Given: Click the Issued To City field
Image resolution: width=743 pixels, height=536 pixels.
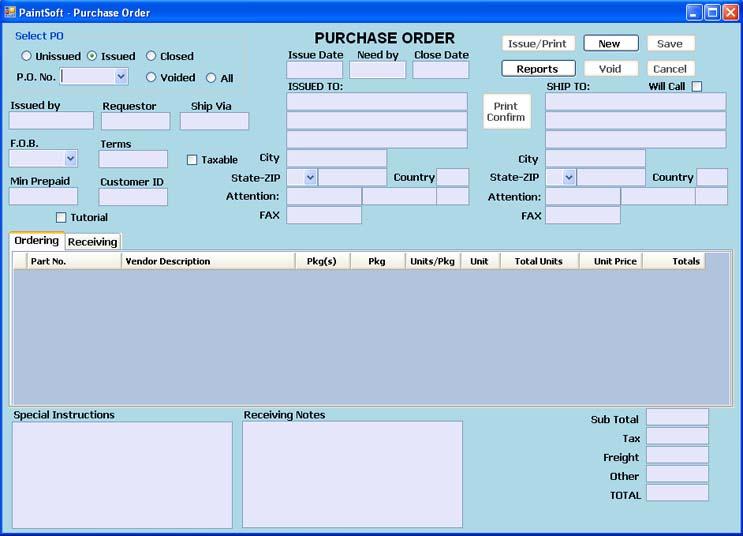Looking at the screenshot, I should (336, 158).
